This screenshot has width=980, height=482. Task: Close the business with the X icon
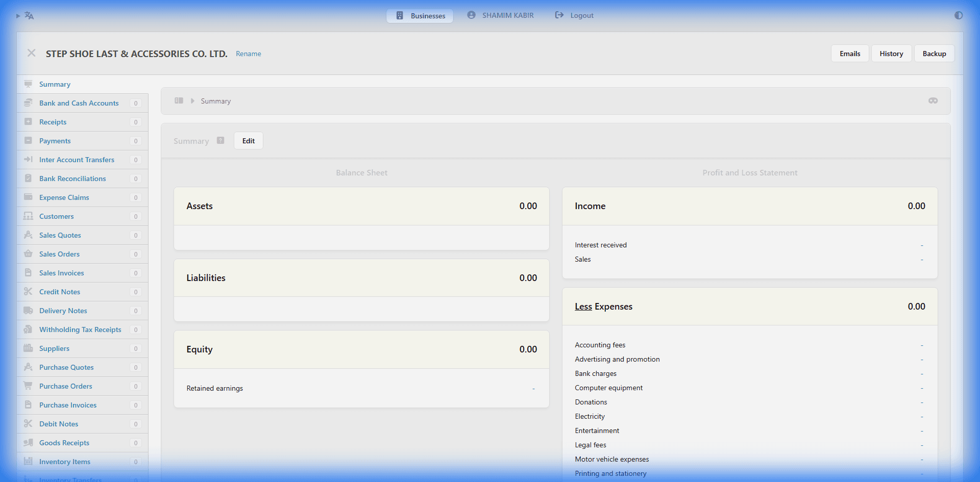[x=31, y=53]
